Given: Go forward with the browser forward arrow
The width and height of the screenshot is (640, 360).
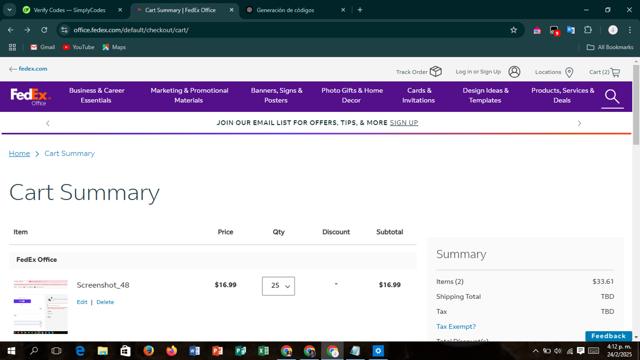Looking at the screenshot, I should 27,30.
